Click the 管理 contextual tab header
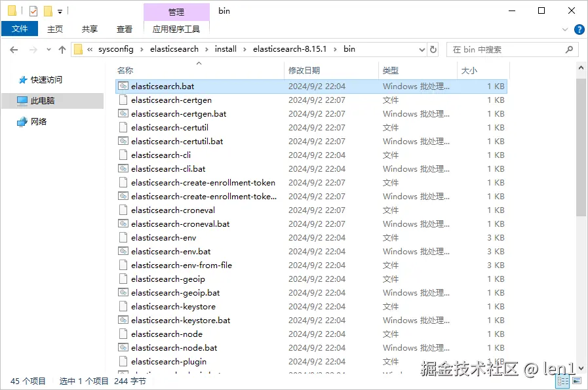Image resolution: width=588 pixels, height=390 pixels. coord(176,12)
